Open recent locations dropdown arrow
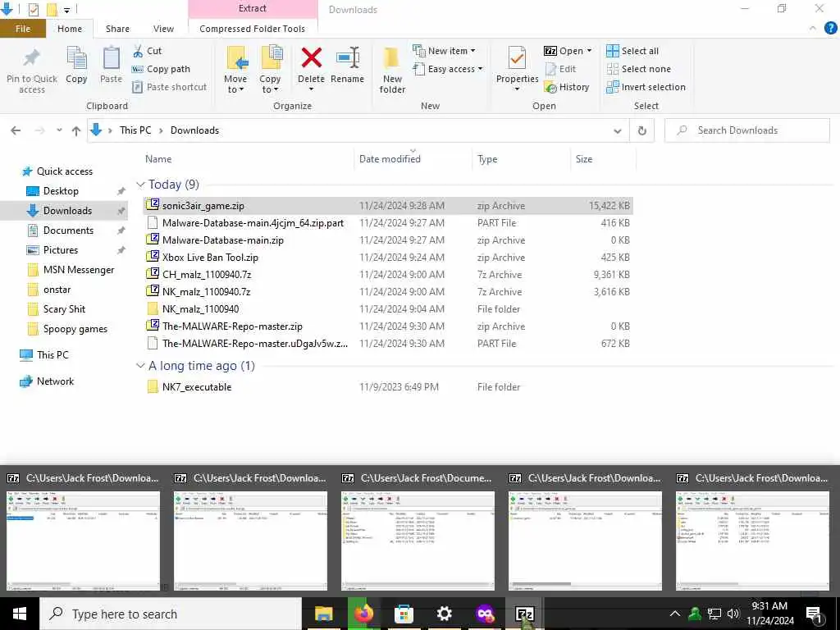Screen dimensions: 840x630 click(59, 130)
